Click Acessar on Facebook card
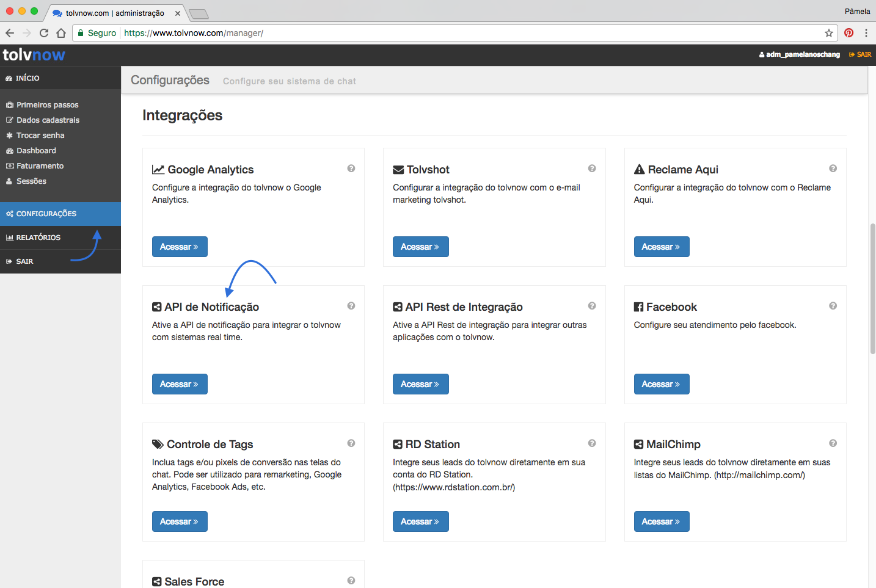 click(x=662, y=384)
